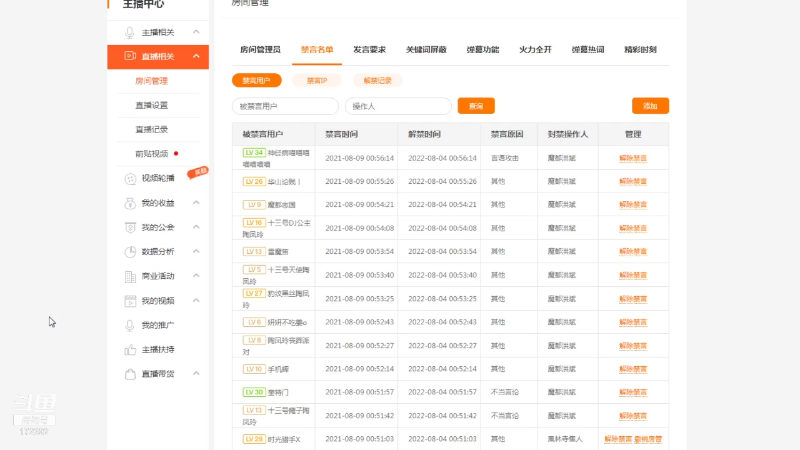Screen dimensions: 800x450
Task: Expand the 数据分析 section chevron
Action: tap(196, 251)
